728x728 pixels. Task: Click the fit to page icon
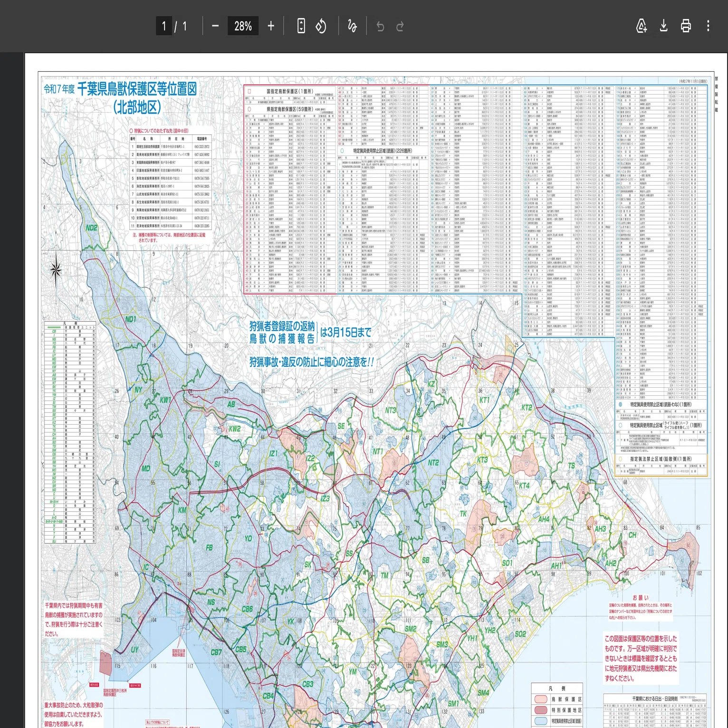(x=301, y=26)
